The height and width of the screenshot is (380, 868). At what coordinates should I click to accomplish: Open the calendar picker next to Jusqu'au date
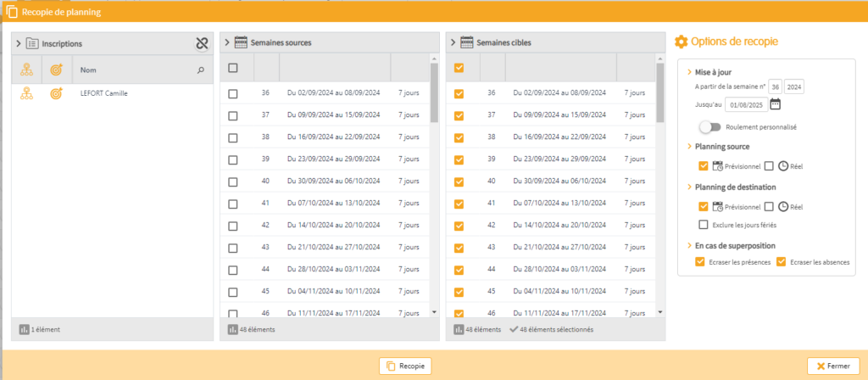click(x=775, y=104)
